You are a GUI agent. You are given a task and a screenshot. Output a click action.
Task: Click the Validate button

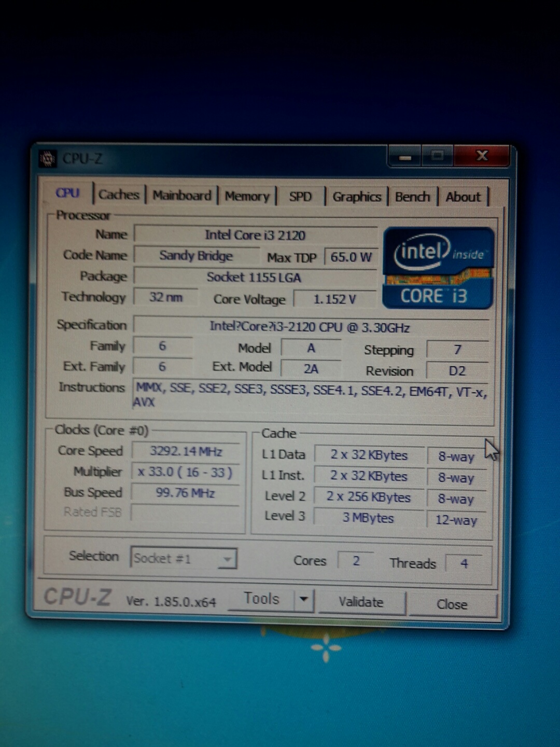pos(361,602)
